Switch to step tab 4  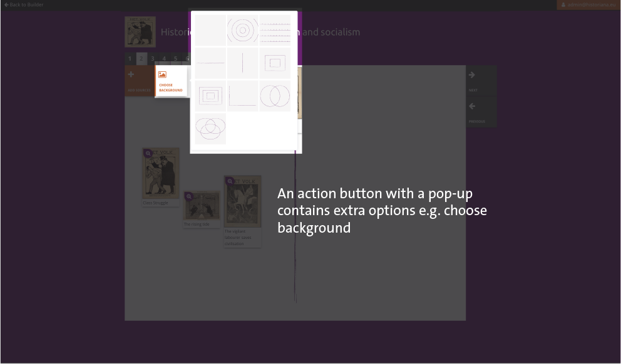[x=164, y=59]
